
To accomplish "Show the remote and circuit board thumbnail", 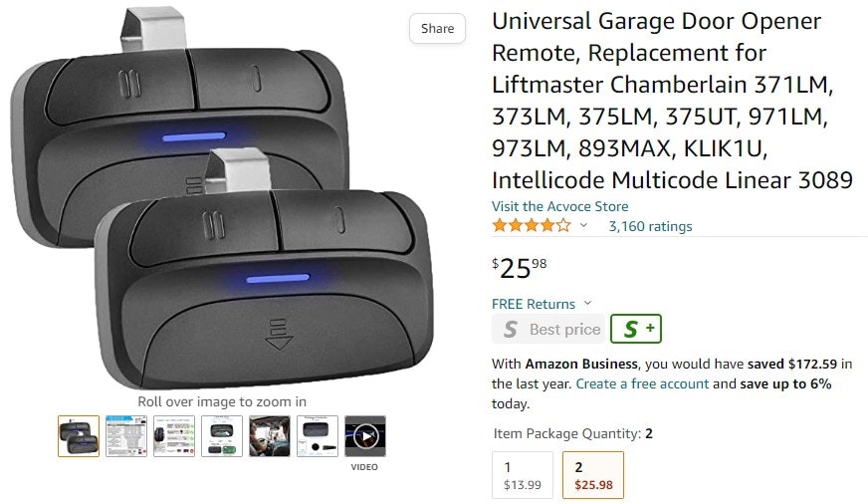I will pyautogui.click(x=222, y=436).
